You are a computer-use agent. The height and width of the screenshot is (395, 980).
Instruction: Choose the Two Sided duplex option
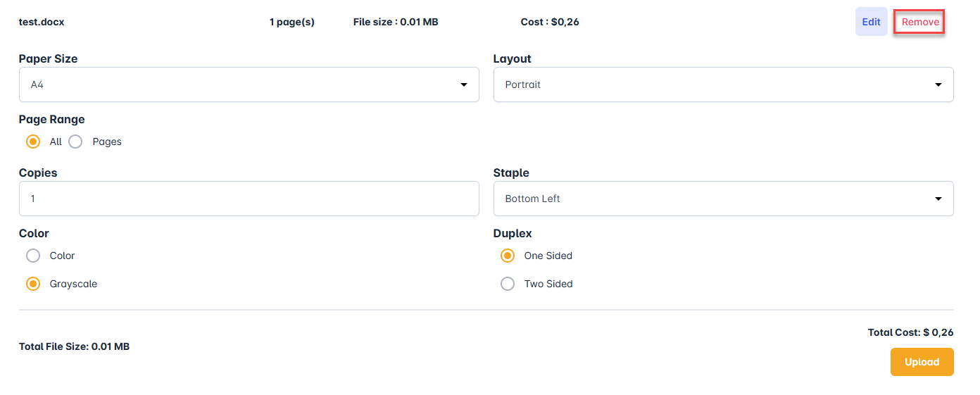coord(508,284)
